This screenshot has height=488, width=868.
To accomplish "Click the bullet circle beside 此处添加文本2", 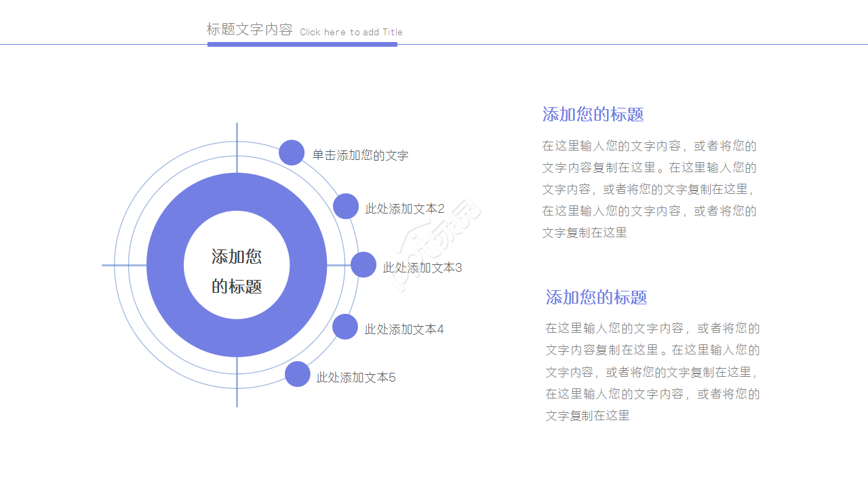I will [x=346, y=206].
